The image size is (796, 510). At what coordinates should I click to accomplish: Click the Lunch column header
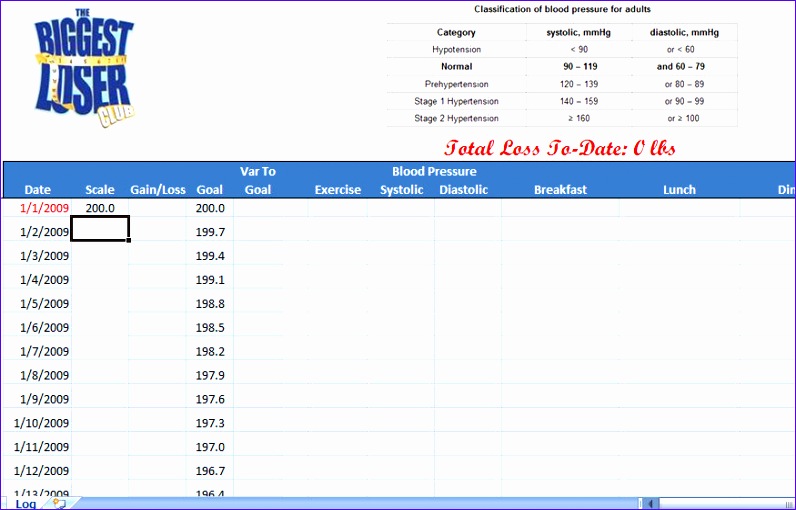click(679, 189)
